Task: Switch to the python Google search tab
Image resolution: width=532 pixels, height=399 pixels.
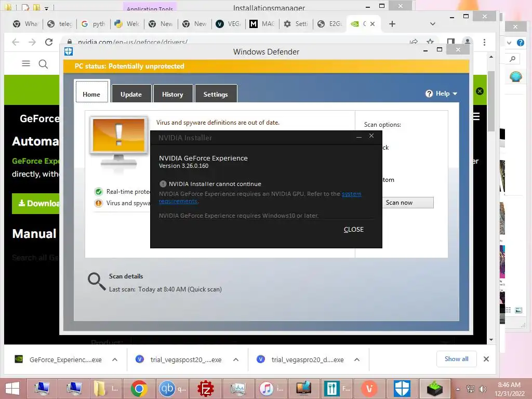Action: pos(94,24)
